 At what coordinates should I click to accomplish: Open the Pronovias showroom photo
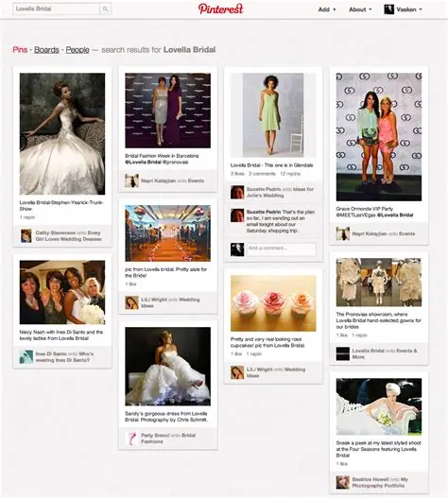(x=379, y=283)
